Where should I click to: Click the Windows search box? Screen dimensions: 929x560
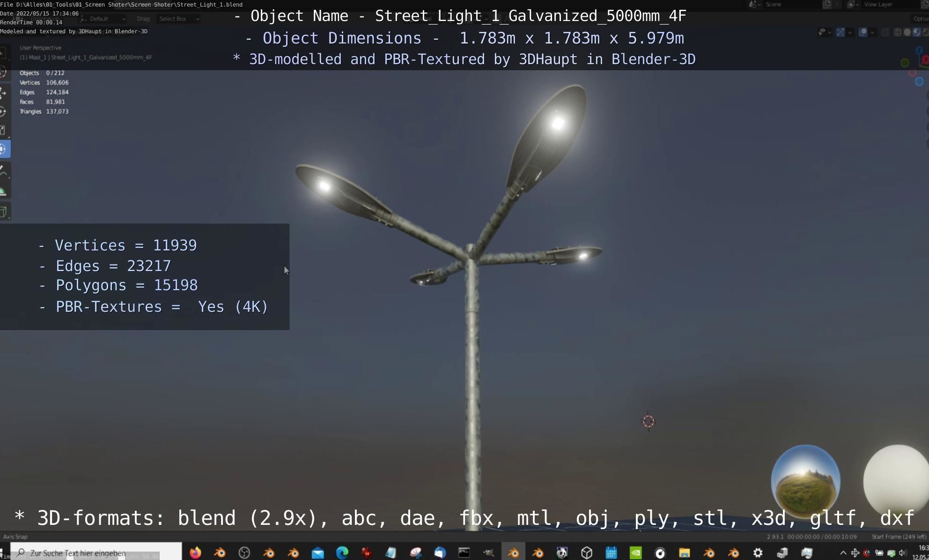[96, 553]
